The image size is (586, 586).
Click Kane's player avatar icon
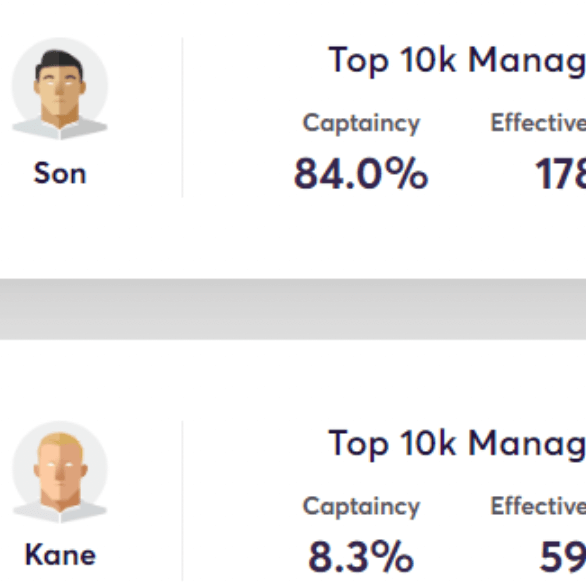pyautogui.click(x=60, y=472)
